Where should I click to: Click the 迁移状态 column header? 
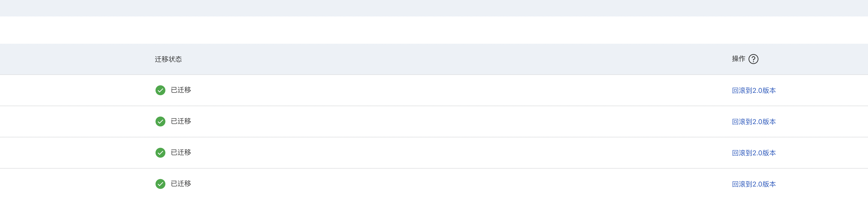[168, 59]
